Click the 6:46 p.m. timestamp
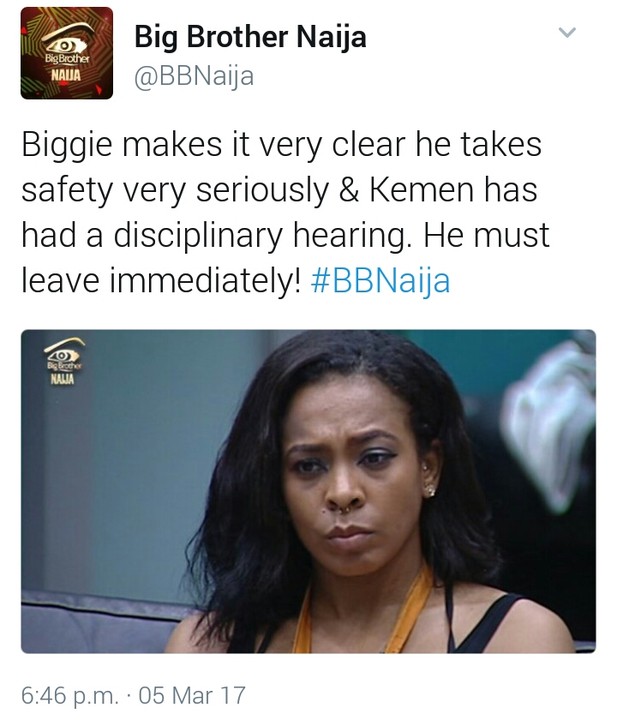The width and height of the screenshot is (617, 720). pyautogui.click(x=70, y=695)
